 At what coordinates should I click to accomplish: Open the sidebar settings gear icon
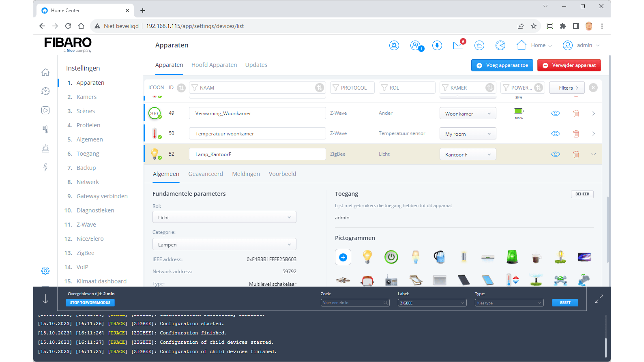click(x=45, y=271)
